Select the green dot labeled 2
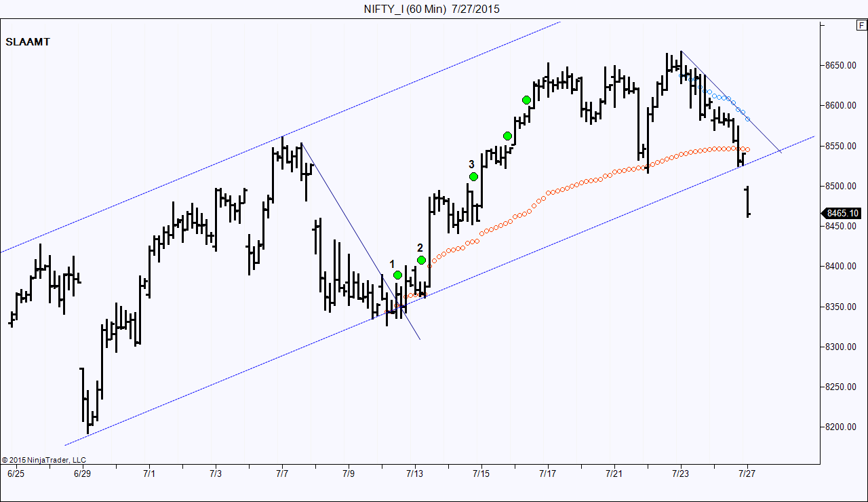868x502 pixels. [x=421, y=260]
